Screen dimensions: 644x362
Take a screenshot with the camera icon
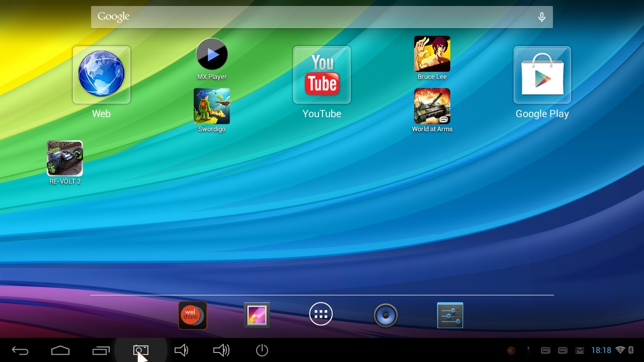coord(141,350)
